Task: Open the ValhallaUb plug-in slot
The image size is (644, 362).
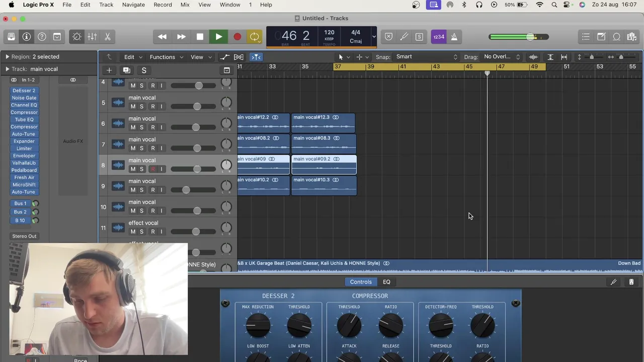Action: click(24, 163)
